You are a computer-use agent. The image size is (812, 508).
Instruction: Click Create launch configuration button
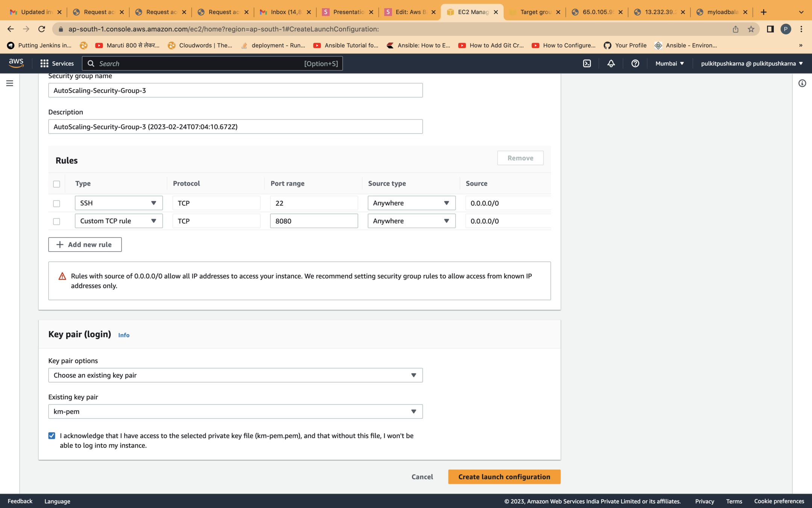tap(504, 477)
